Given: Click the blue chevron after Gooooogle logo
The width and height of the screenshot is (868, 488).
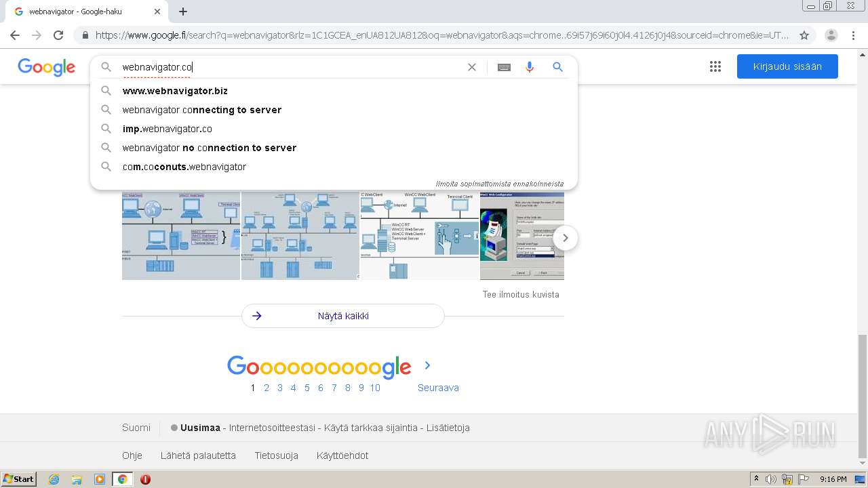Looking at the screenshot, I should click(427, 365).
